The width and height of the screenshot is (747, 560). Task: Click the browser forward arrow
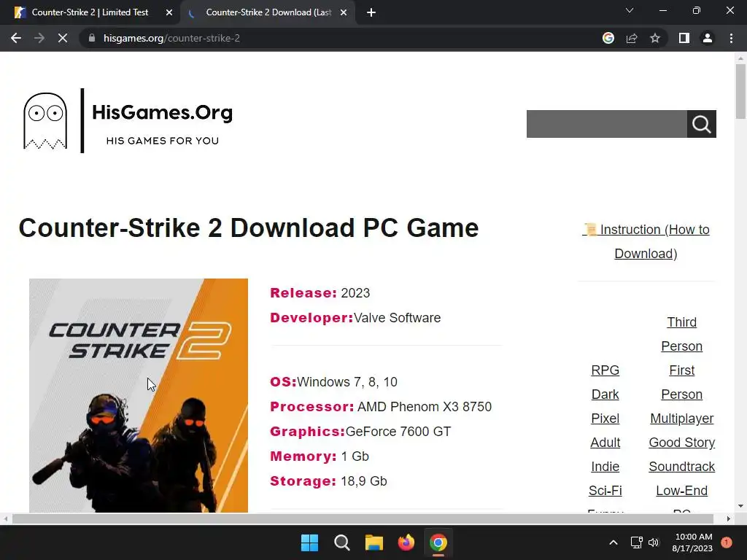tap(39, 38)
